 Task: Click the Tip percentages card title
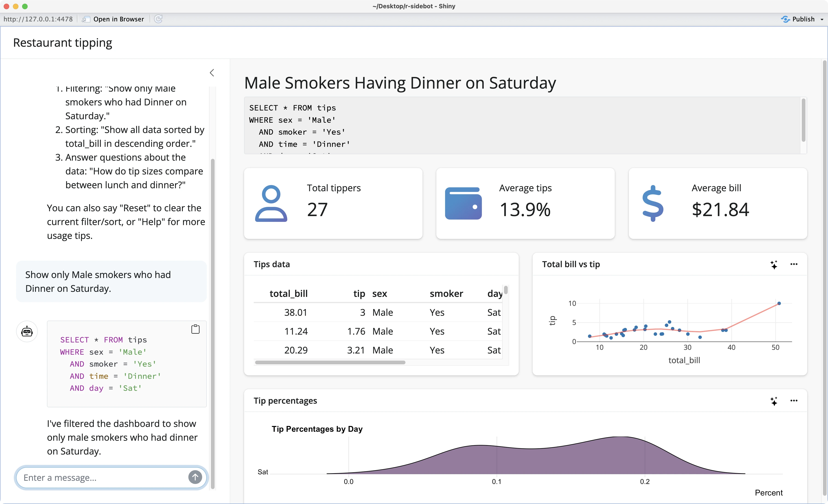[285, 401]
